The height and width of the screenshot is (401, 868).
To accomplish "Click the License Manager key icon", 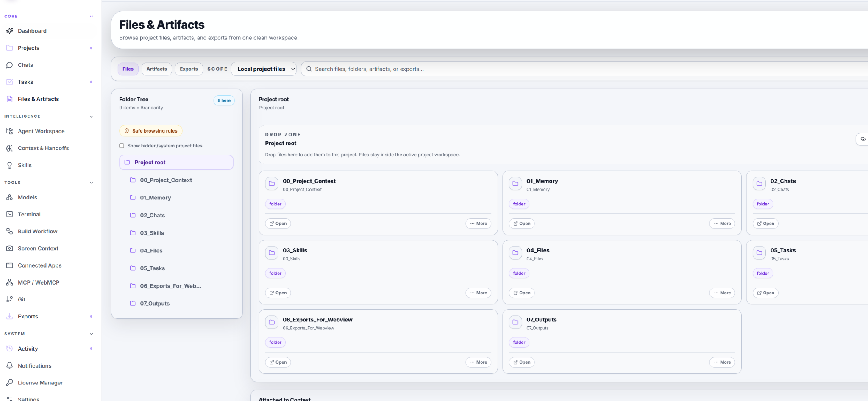I will pos(10,382).
